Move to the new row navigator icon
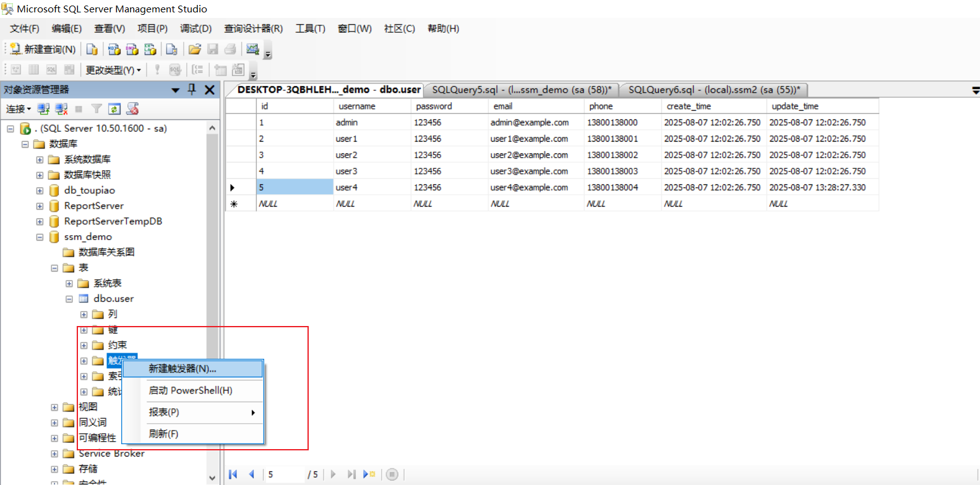 click(x=369, y=474)
